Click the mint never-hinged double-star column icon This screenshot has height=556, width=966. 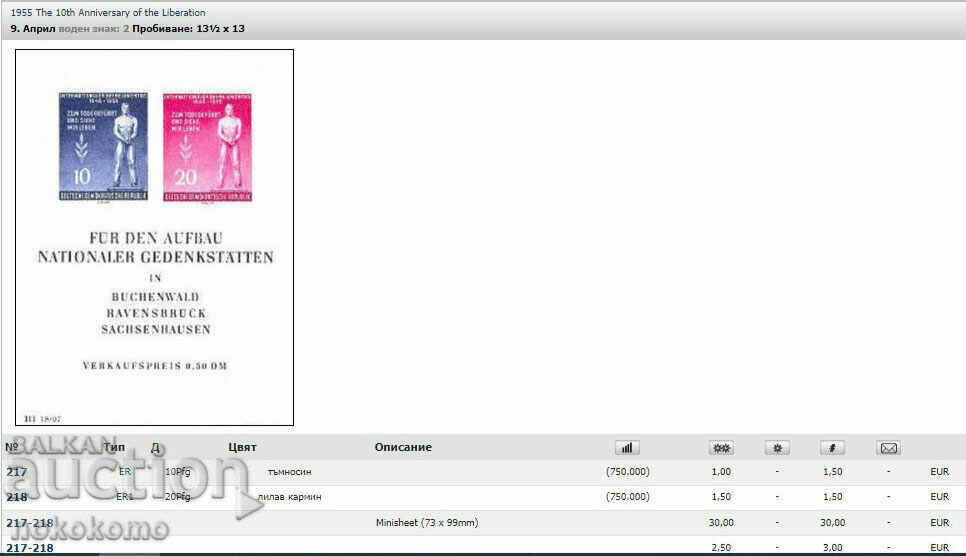(x=720, y=448)
